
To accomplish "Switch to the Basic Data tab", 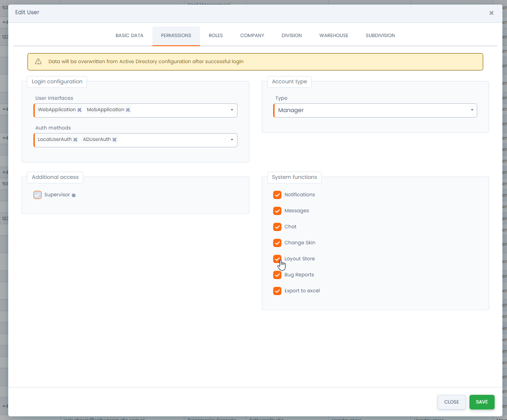I will tap(129, 36).
